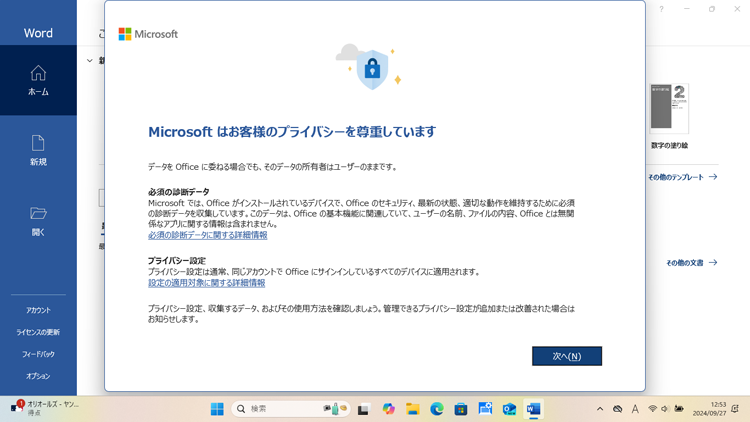Viewport: 750px width, 422px height.
Task: Click その他の文書 link
Action: tap(691, 263)
